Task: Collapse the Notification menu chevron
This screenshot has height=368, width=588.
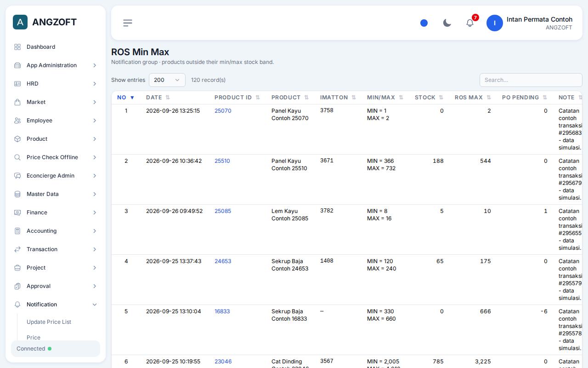Action: (x=95, y=305)
